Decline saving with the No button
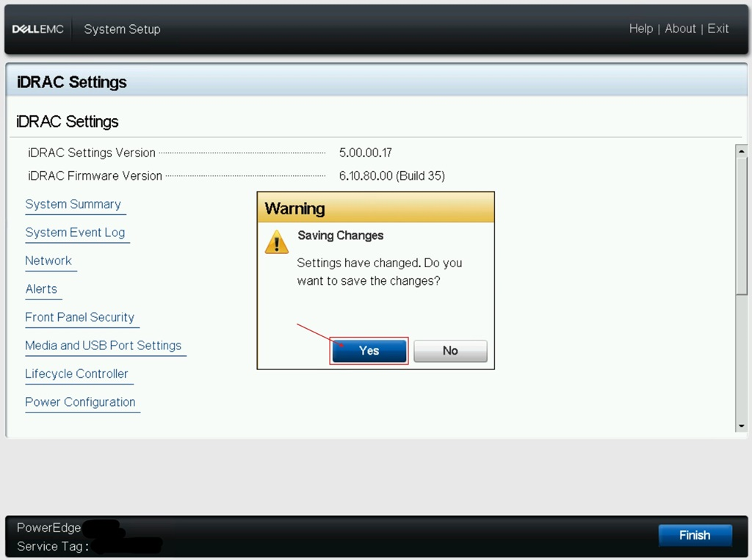 [x=450, y=351]
